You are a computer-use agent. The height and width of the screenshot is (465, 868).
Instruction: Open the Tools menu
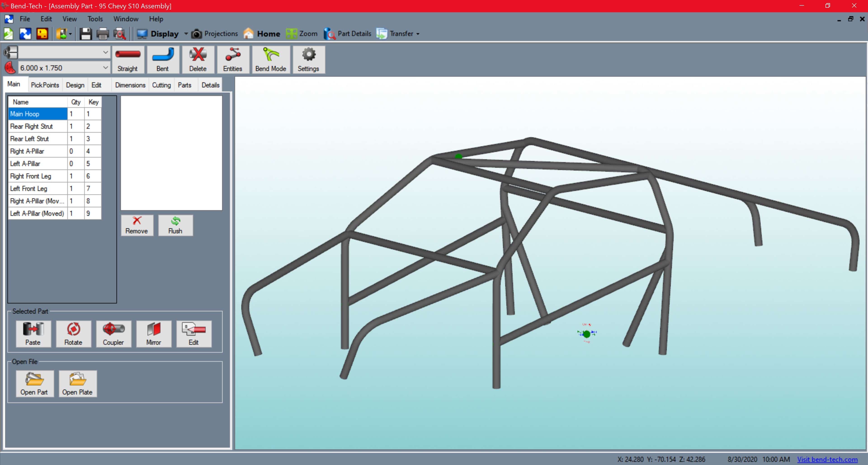(95, 19)
